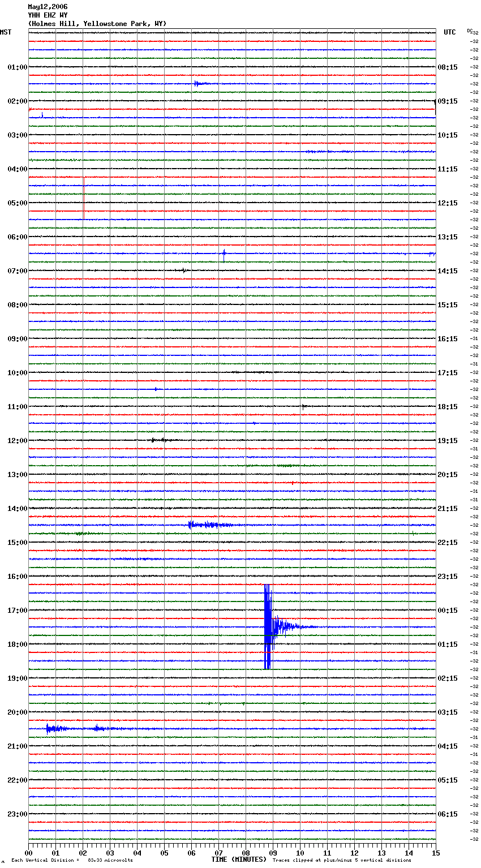Select the 12:00 MST time label
Screen dimensions: 481x868
[18, 441]
